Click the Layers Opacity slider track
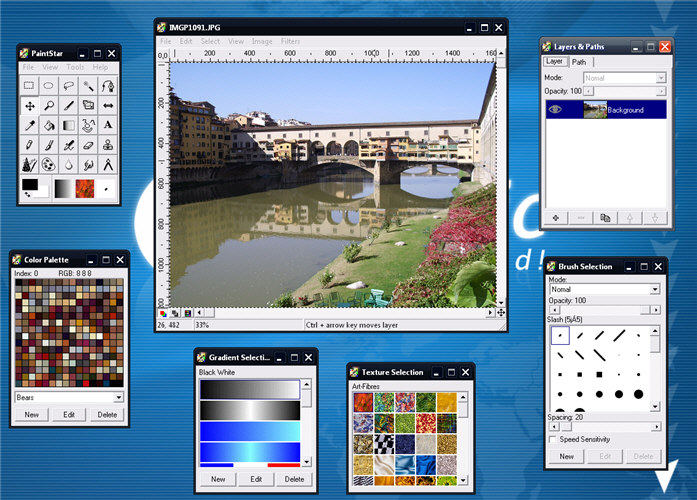Viewport: 697px width, 500px height. tap(625, 91)
